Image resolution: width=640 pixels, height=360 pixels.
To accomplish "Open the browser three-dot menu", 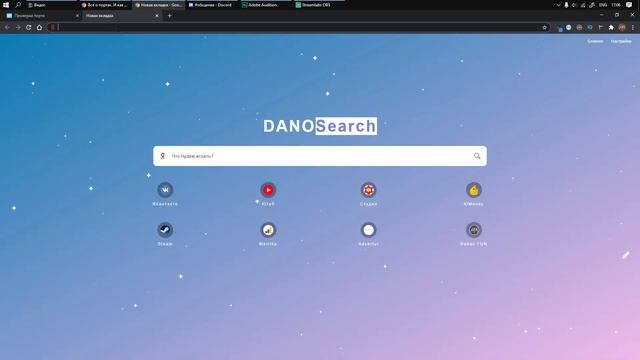I will click(633, 27).
